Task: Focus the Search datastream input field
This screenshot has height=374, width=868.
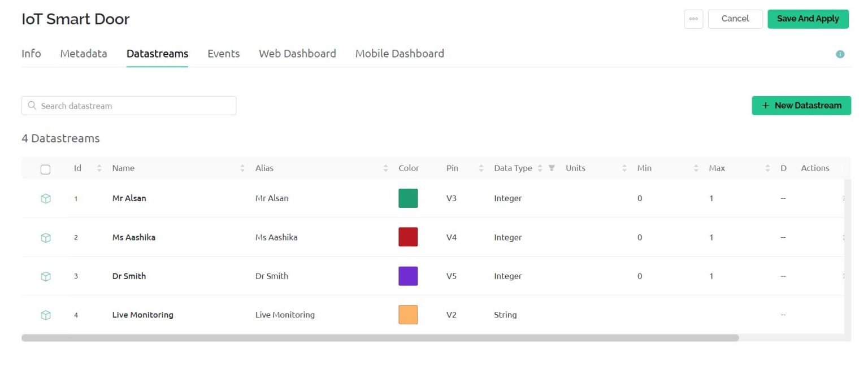Action: pos(136,106)
